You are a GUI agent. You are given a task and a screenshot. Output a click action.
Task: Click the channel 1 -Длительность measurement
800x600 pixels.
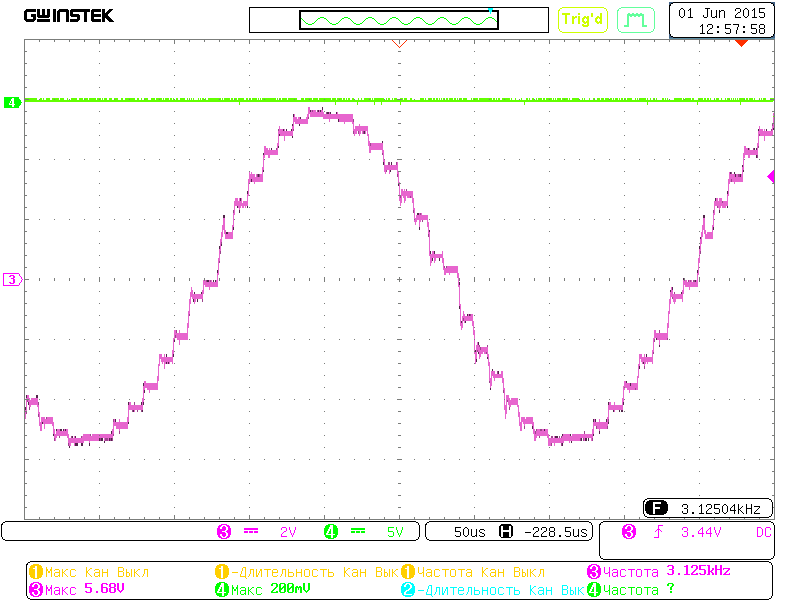[x=315, y=572]
